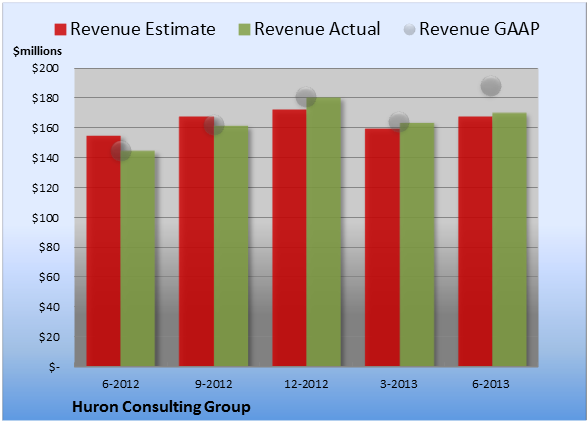This screenshot has height=422, width=588.
Task: Click the 'Huron Consulting Group' chart title
Action: click(161, 407)
